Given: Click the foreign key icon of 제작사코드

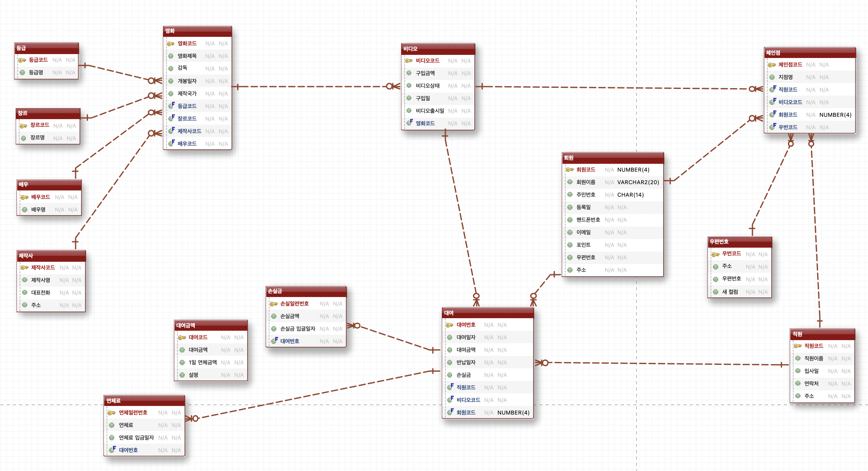Looking at the screenshot, I should tap(171, 131).
